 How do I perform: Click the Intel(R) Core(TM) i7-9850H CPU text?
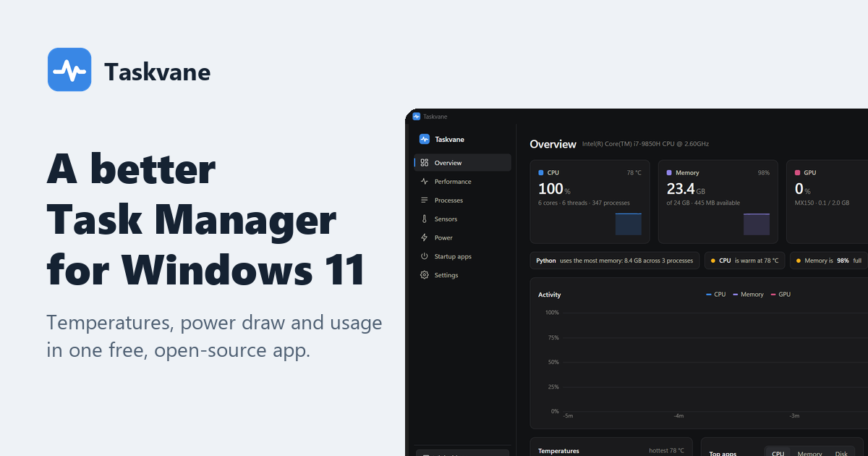tap(645, 144)
